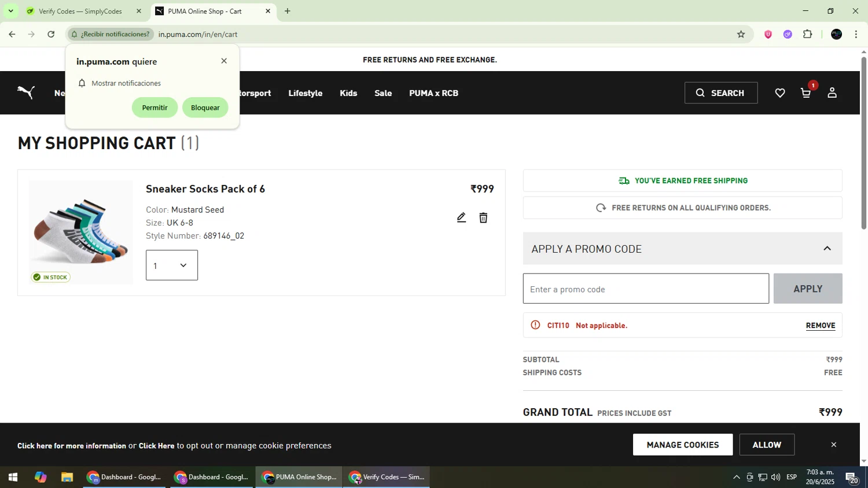Dismiss the cookie banner with X
The image size is (868, 488).
pyautogui.click(x=834, y=445)
